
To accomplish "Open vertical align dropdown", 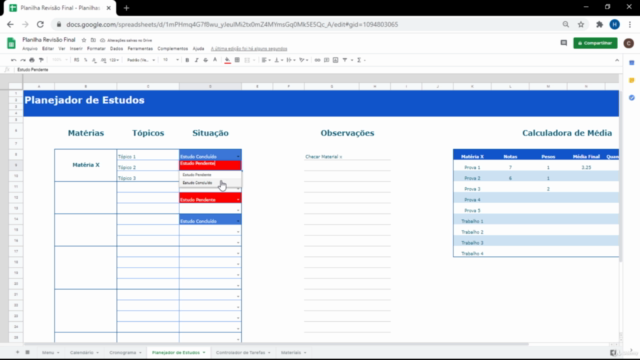I will 278,60.
